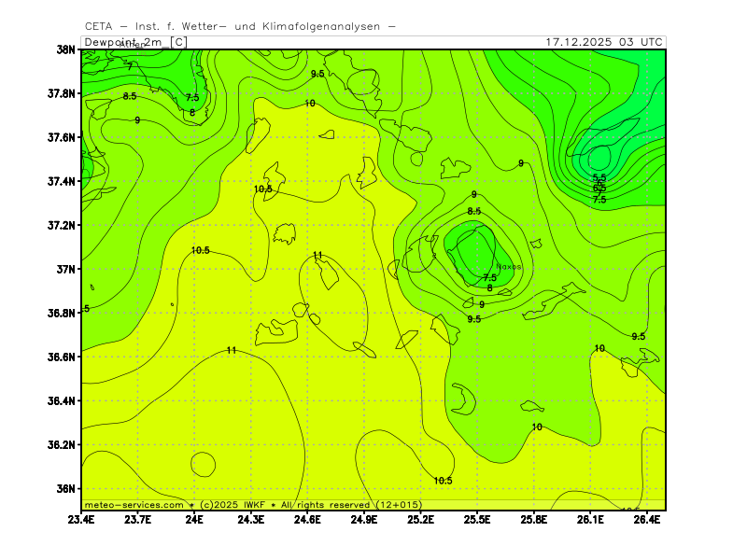Image resolution: width=747 pixels, height=560 pixels.
Task: Click the 26.4E longitude axis label
Action: pyautogui.click(x=647, y=519)
